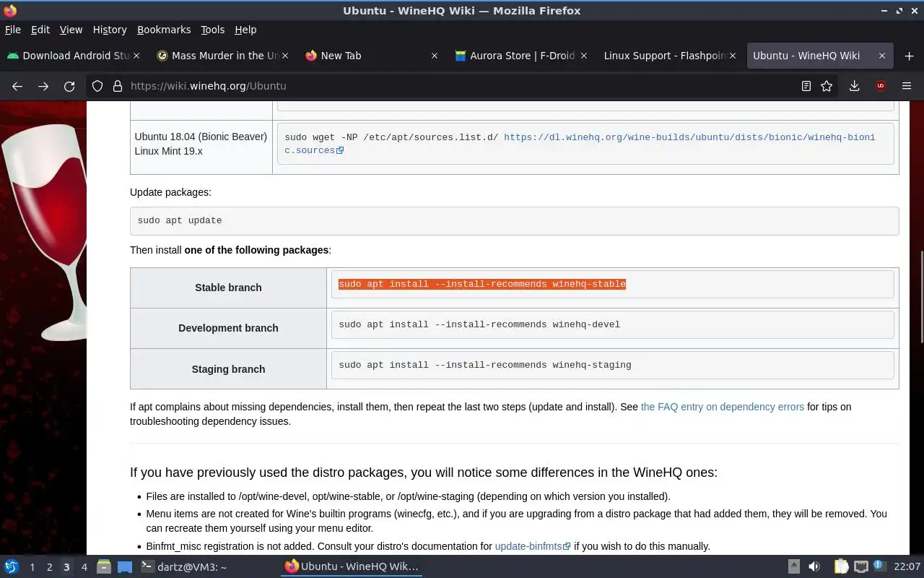Viewport: 924px width, 578px height.
Task: Open the History menu
Action: click(x=110, y=30)
